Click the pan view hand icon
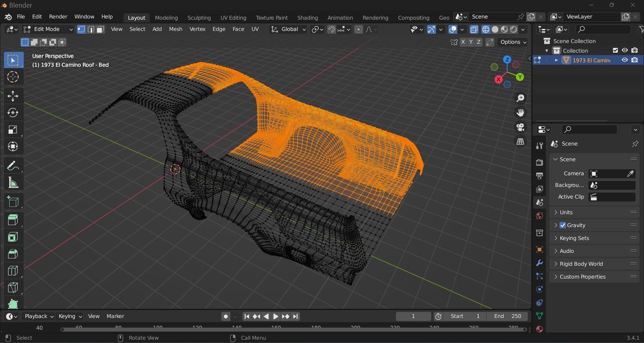644x343 pixels. 520,113
